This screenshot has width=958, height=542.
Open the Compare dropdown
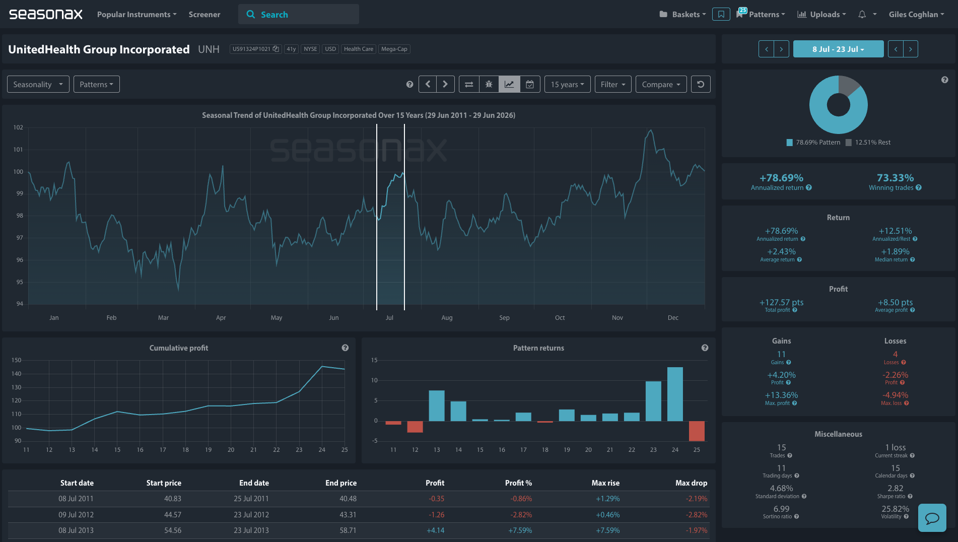[x=661, y=84]
